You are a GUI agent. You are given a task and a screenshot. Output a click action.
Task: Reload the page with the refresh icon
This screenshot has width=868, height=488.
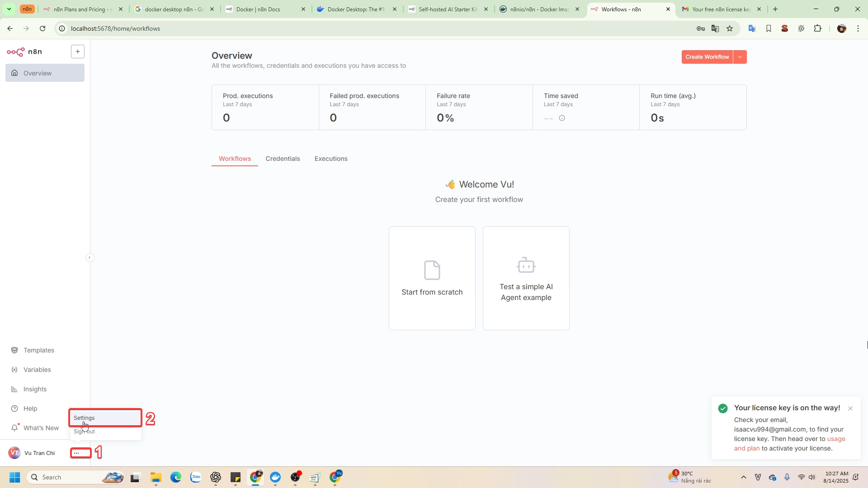coord(42,28)
